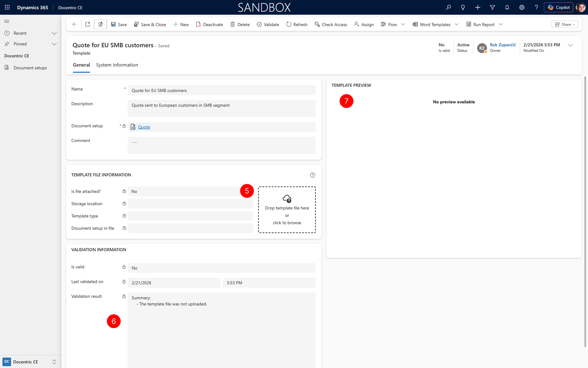588x368 pixels.
Task: Expand the Flow dropdown chevron
Action: (x=403, y=25)
